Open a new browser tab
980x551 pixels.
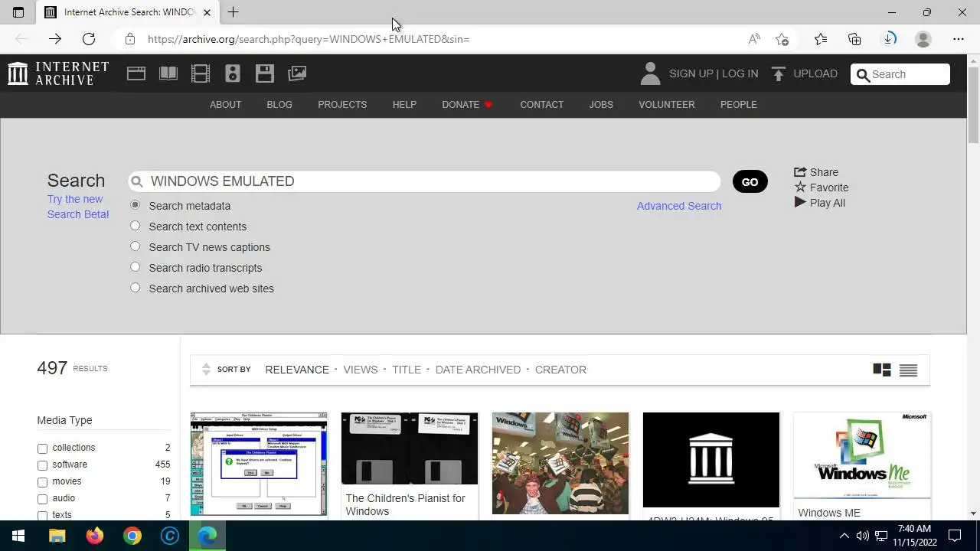(x=234, y=12)
